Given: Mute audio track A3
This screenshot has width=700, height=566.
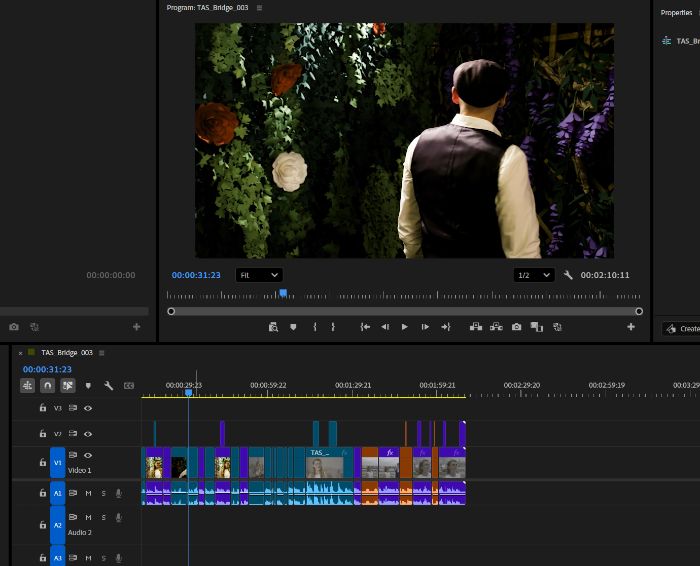Looking at the screenshot, I should [88, 558].
